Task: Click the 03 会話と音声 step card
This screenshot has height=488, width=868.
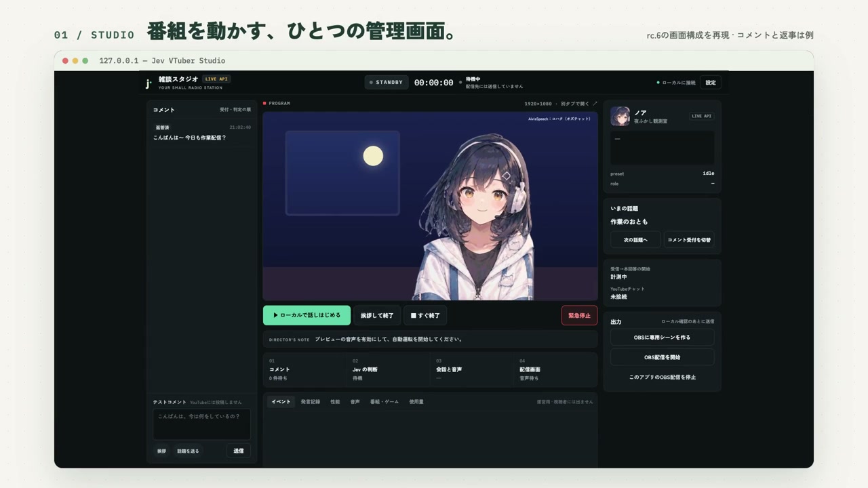Action: pos(471,369)
